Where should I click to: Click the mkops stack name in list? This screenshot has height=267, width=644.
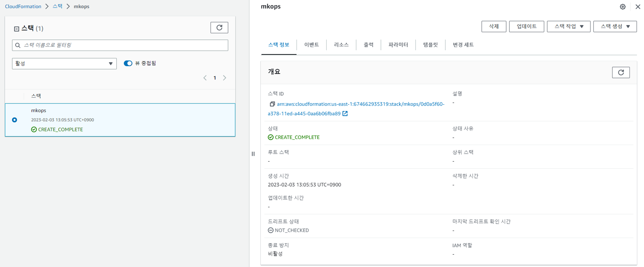(x=39, y=110)
